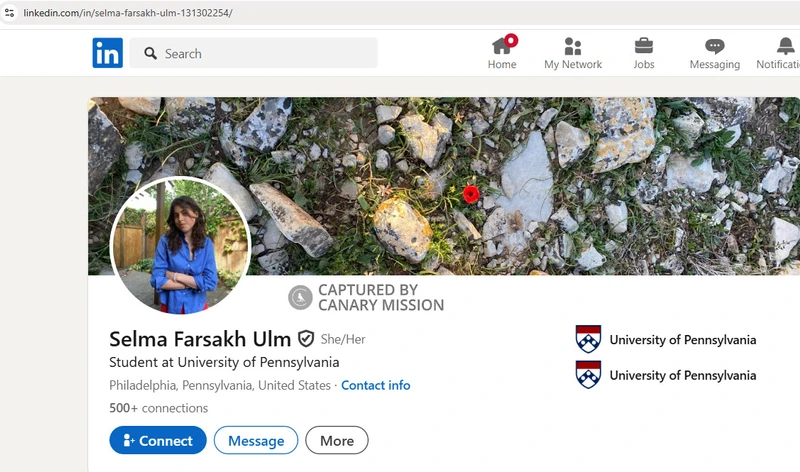The width and height of the screenshot is (800, 472).
Task: Click the 'Student at University of Pennsylvania' headline
Action: (224, 362)
